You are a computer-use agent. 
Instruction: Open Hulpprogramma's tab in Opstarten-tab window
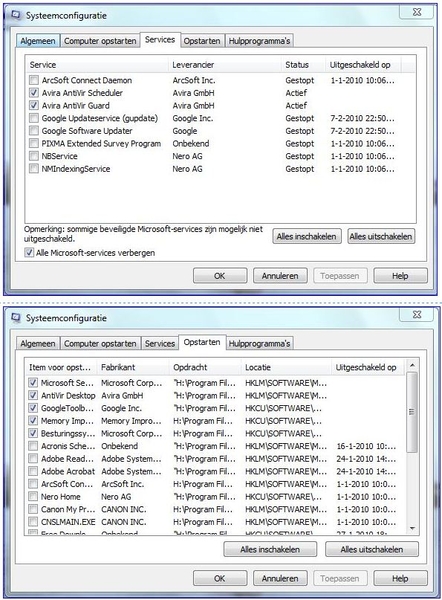pyautogui.click(x=259, y=343)
